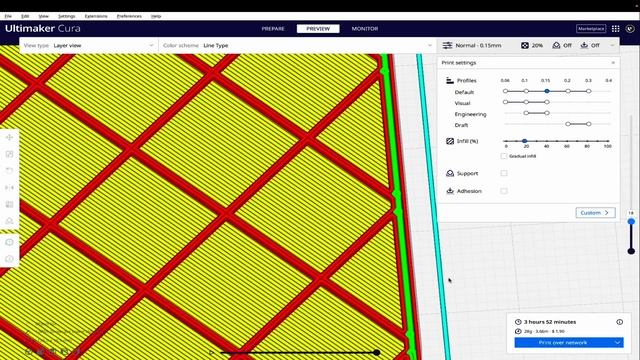Select the Mirror tool in the left toolbar
Screen dimensions: 640x360
9,187
